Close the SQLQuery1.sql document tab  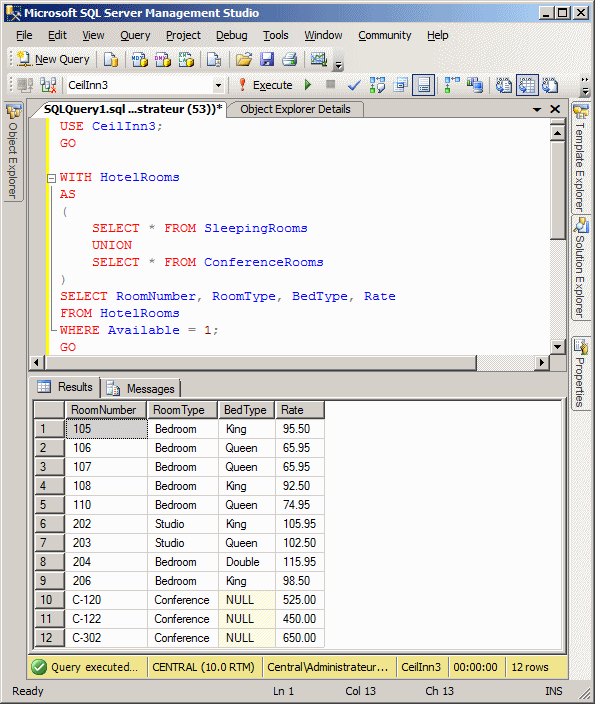click(x=555, y=109)
